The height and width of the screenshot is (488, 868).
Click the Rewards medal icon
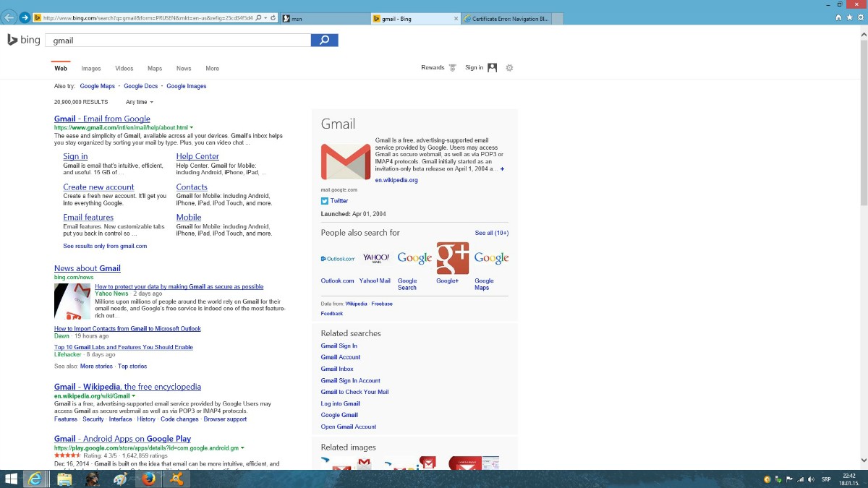point(452,68)
